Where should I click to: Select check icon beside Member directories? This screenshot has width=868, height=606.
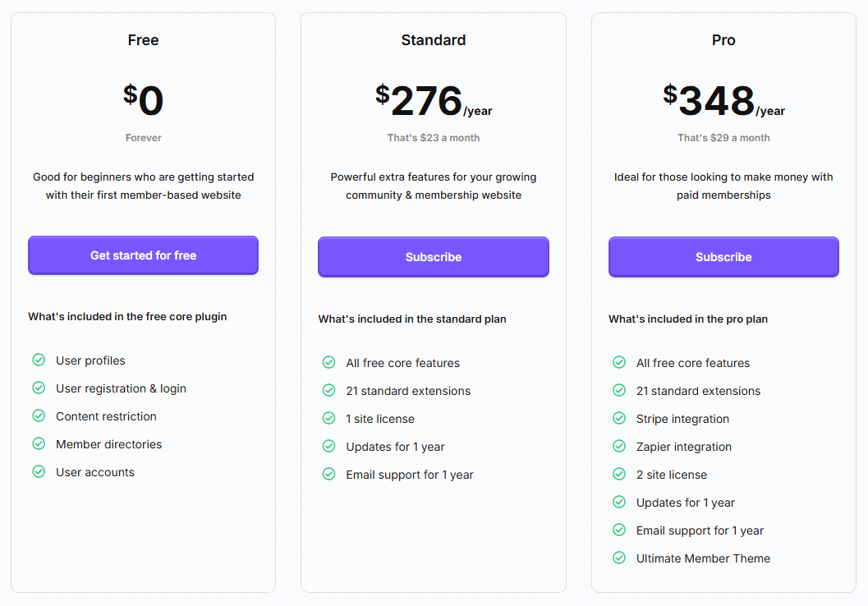tap(39, 444)
